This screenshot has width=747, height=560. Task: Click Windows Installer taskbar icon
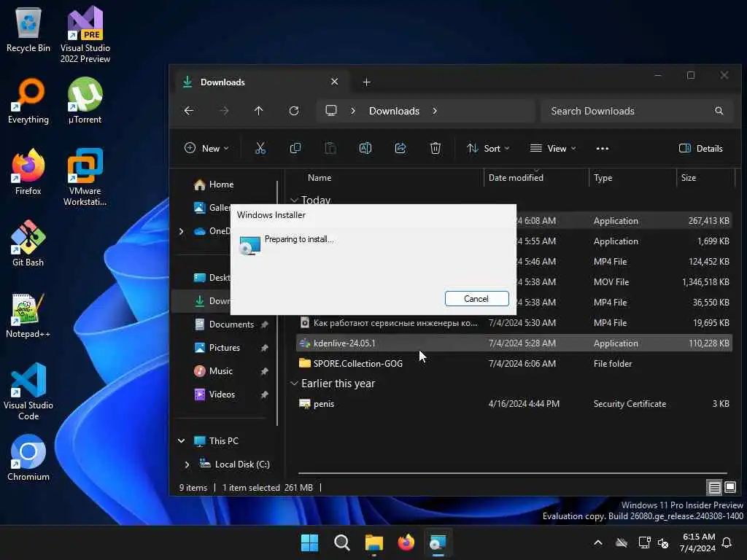tap(438, 542)
